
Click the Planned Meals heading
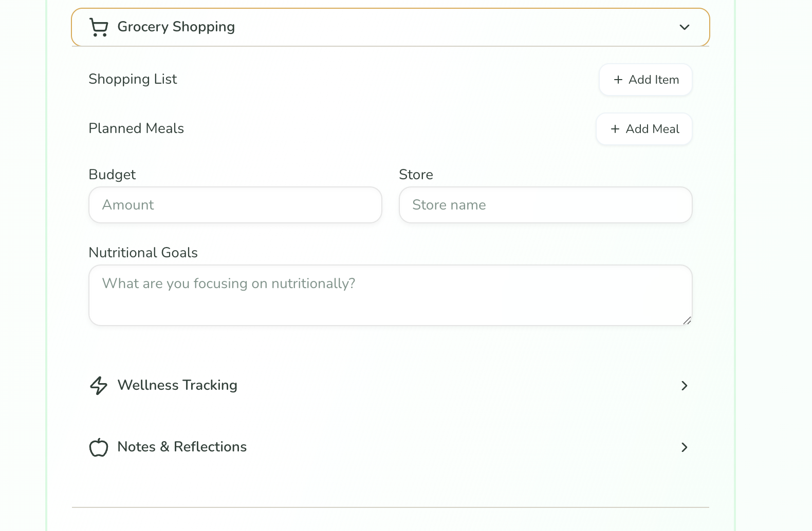(x=136, y=128)
